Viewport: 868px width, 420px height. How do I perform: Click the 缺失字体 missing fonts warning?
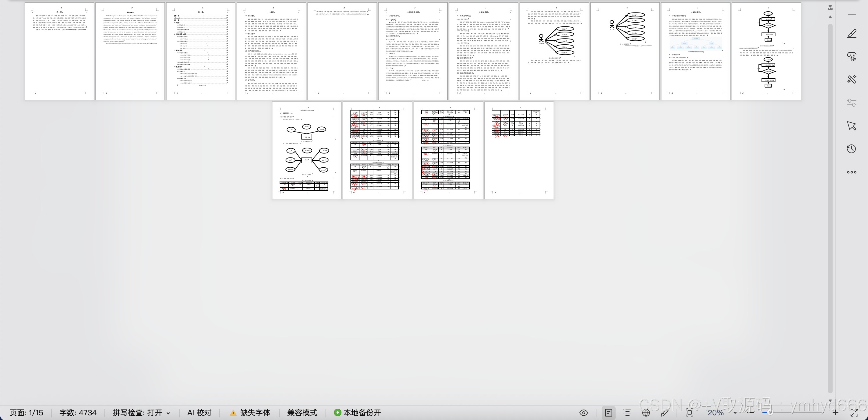[x=250, y=413]
